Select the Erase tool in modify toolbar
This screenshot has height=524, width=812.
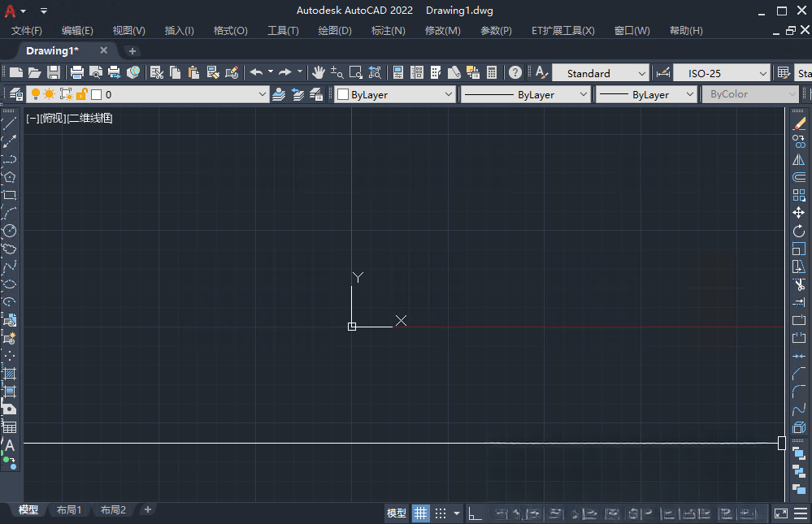tap(798, 123)
